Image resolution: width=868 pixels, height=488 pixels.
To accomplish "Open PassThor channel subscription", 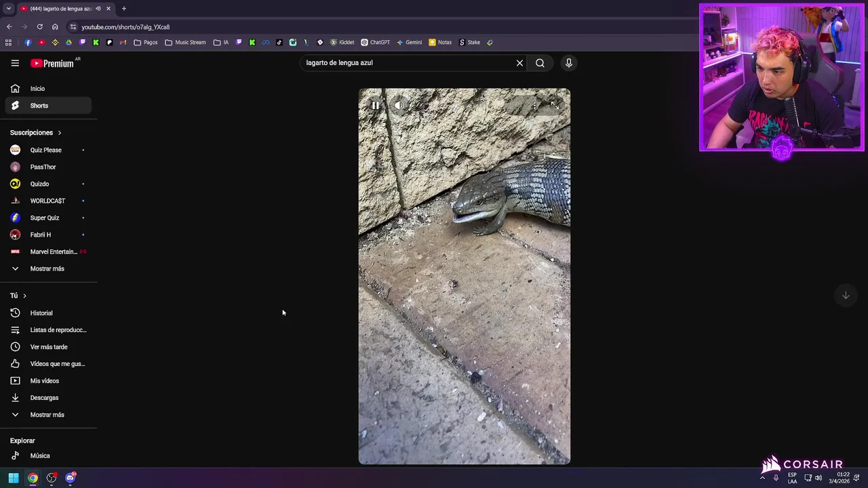I will pyautogui.click(x=48, y=167).
